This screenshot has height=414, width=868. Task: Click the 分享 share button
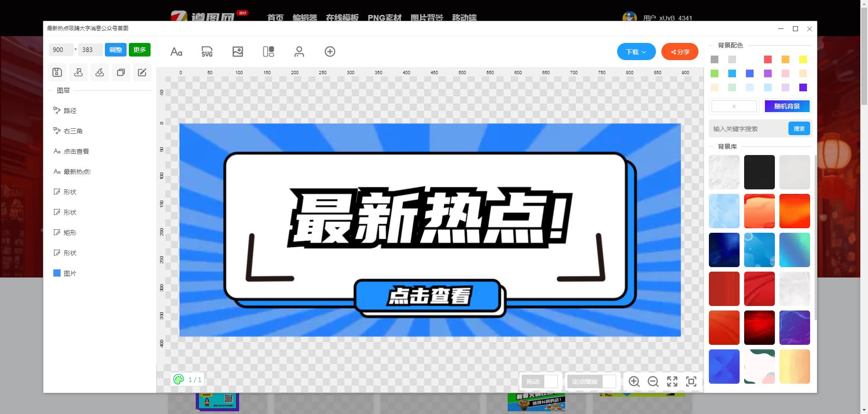click(680, 52)
